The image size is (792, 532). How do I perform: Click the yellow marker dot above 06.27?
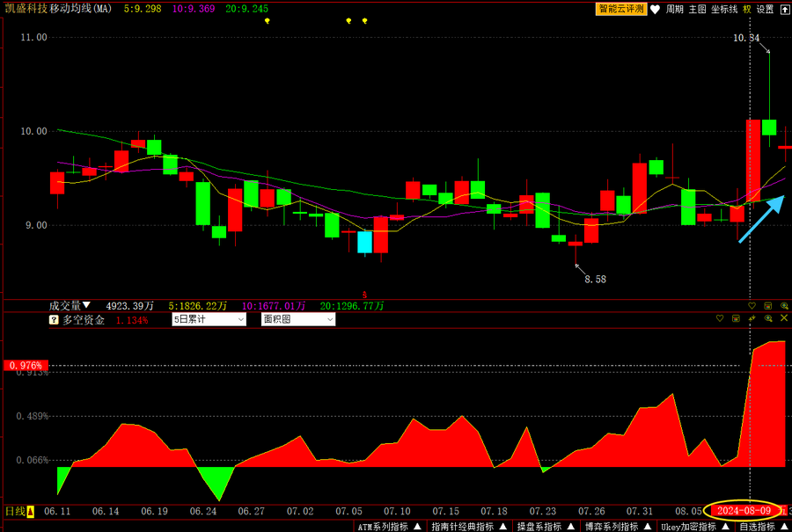268,20
